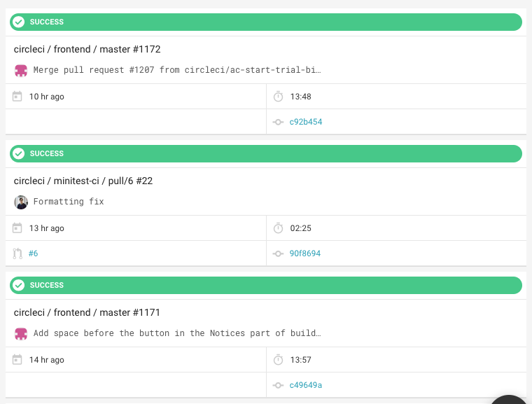Click the success checkmark icon for build #1171
The width and height of the screenshot is (532, 404).
coord(19,285)
